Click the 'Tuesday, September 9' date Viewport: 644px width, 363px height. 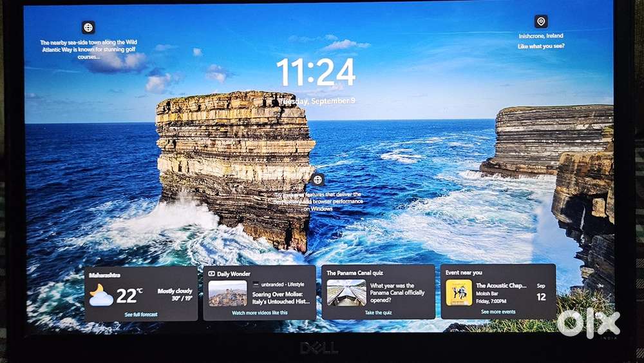(x=317, y=101)
